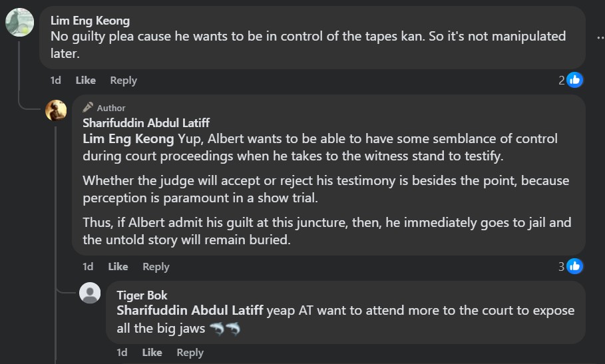Click Sharifuddin Abdul Latiff mention in Tiger's reply
Screen dimensions: 605x364
tap(190, 311)
